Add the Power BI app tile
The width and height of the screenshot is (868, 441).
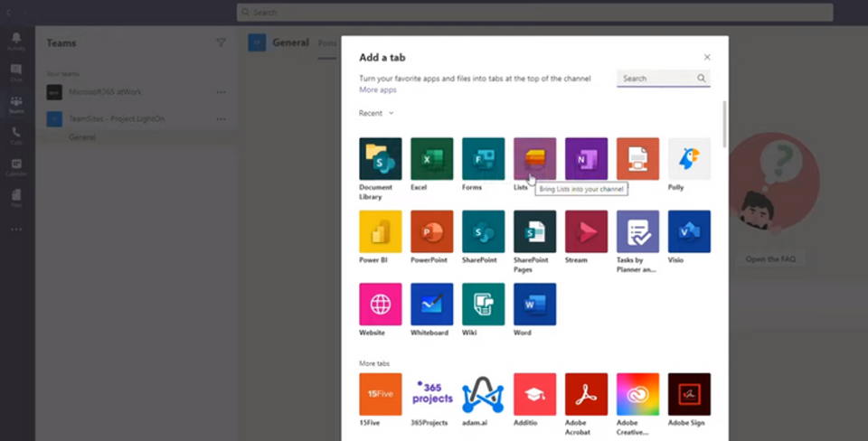[381, 231]
